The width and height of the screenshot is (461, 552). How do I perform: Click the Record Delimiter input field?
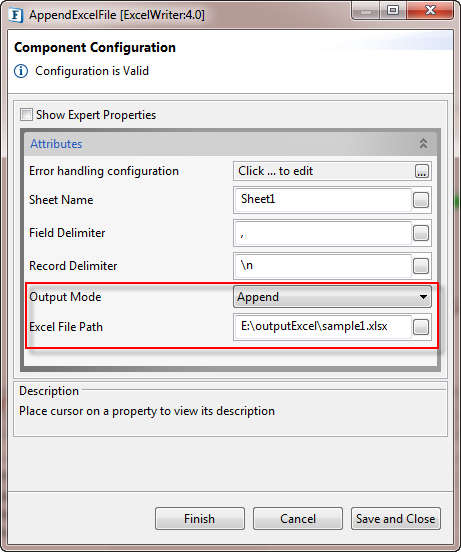coord(323,266)
